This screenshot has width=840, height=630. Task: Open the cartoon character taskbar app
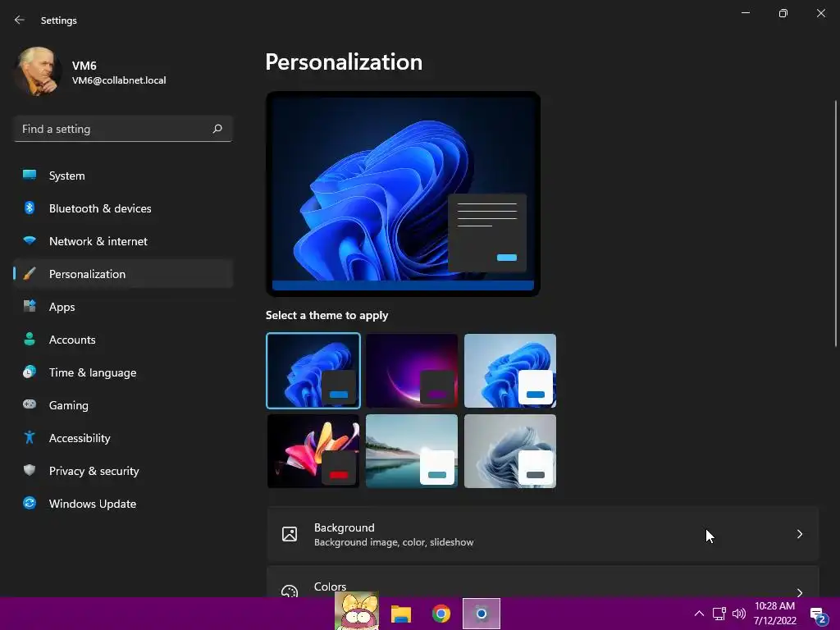357,611
